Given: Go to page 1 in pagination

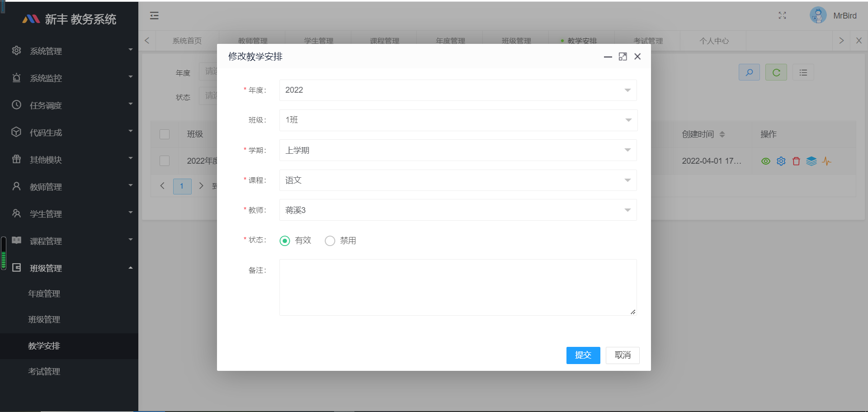Looking at the screenshot, I should pyautogui.click(x=182, y=186).
